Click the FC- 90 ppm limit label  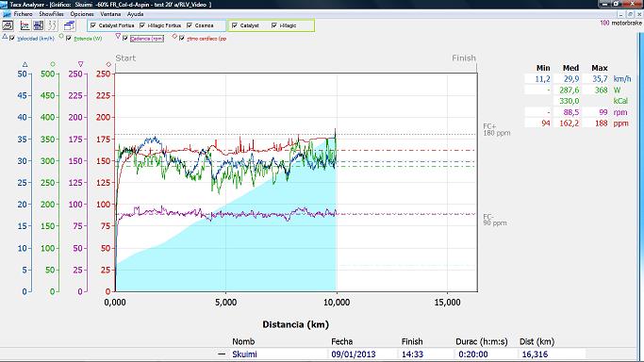494,220
